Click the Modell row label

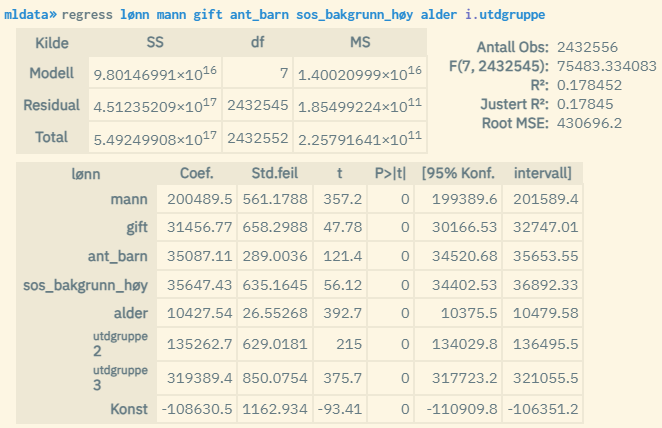click(52, 74)
